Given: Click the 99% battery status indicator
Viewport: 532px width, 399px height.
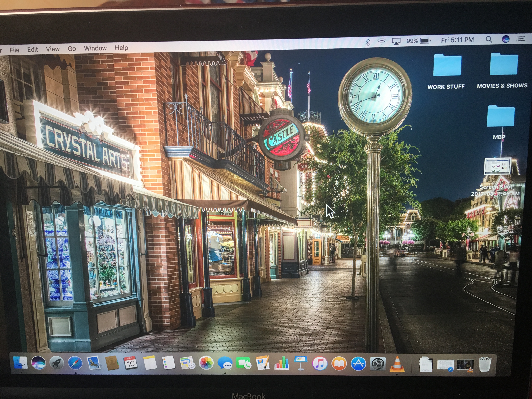Looking at the screenshot, I should click(x=418, y=41).
